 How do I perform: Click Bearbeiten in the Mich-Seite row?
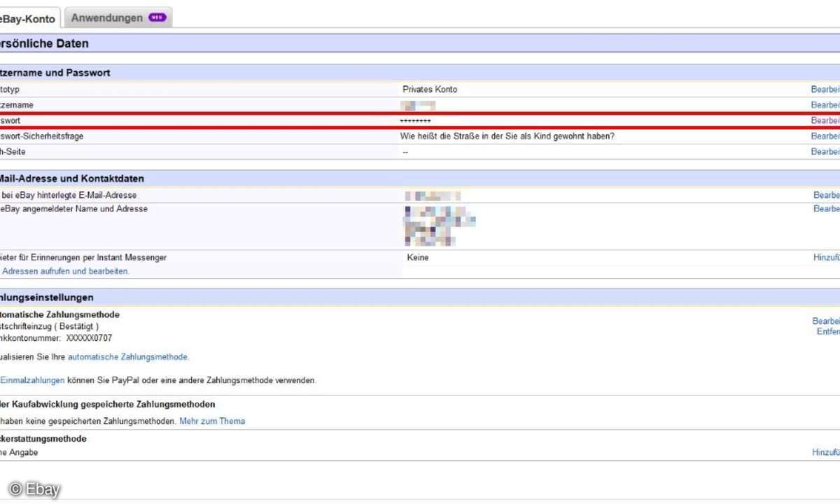click(825, 151)
